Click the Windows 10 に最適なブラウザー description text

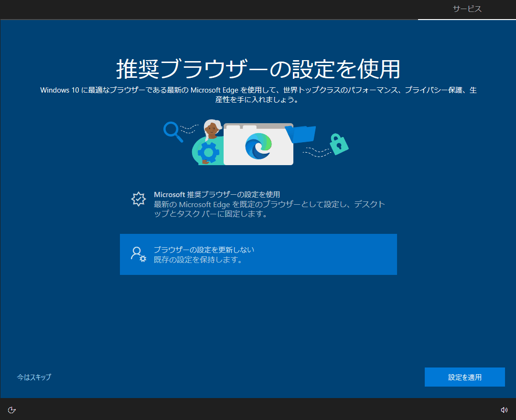click(x=258, y=94)
